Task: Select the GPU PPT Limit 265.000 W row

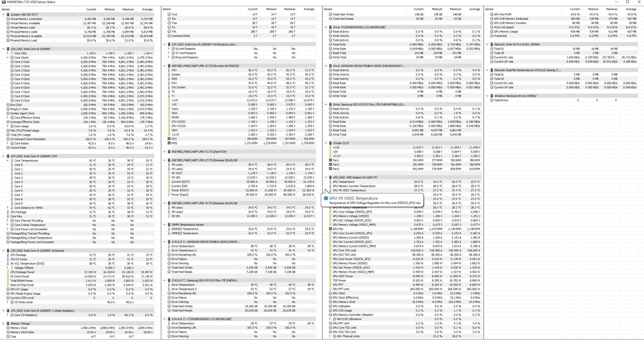Action: point(403,289)
